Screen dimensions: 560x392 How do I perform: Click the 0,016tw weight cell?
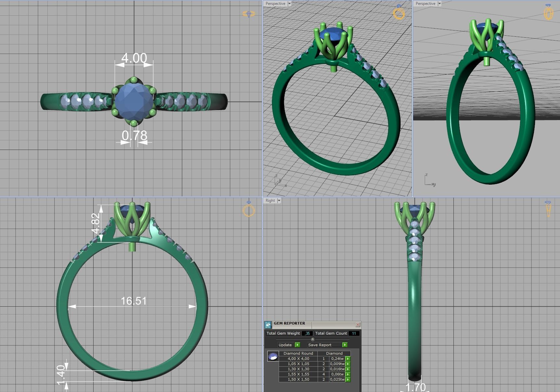pos(337,369)
